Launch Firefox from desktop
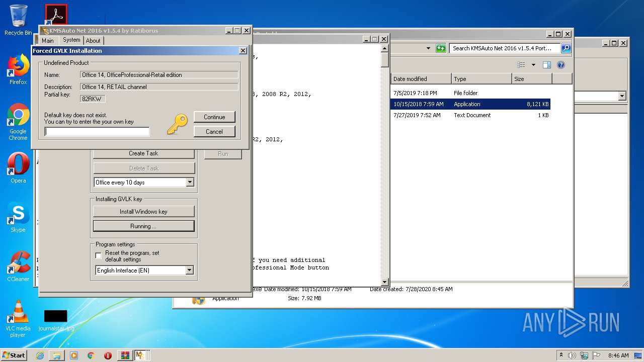This screenshot has width=644, height=362. click(x=18, y=69)
